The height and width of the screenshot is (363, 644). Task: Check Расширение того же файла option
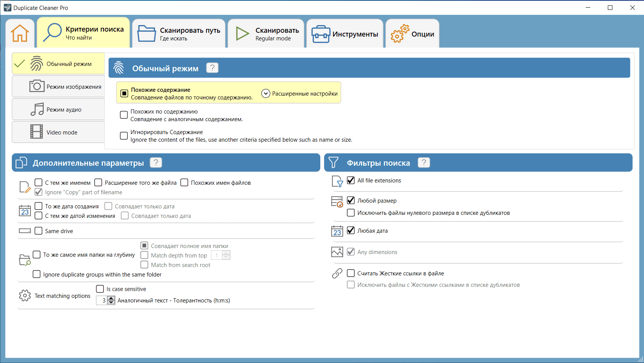[x=98, y=182]
